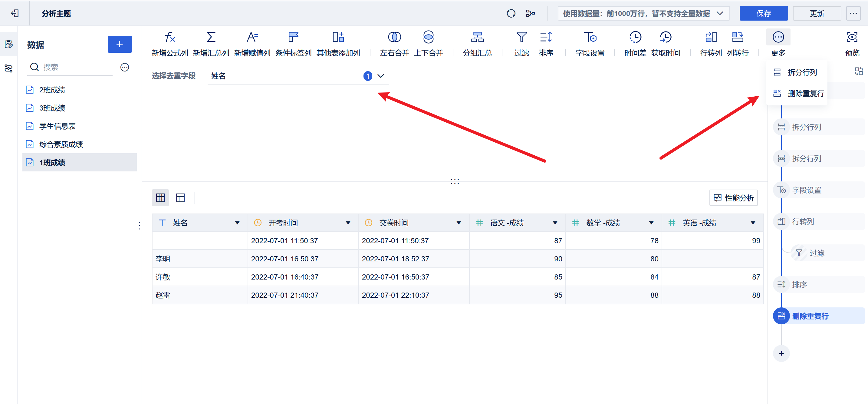Expand the 选择去重字段 姓名 dropdown

pos(380,76)
